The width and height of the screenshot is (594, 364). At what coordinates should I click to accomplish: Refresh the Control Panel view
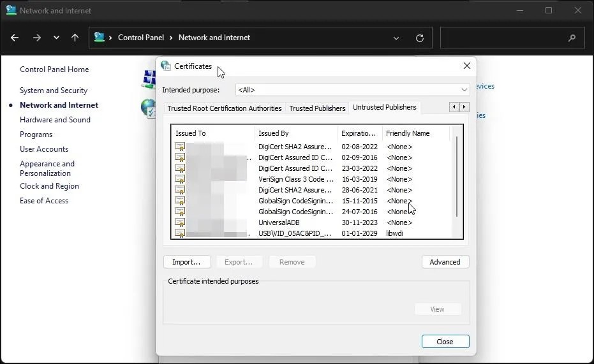coord(420,38)
